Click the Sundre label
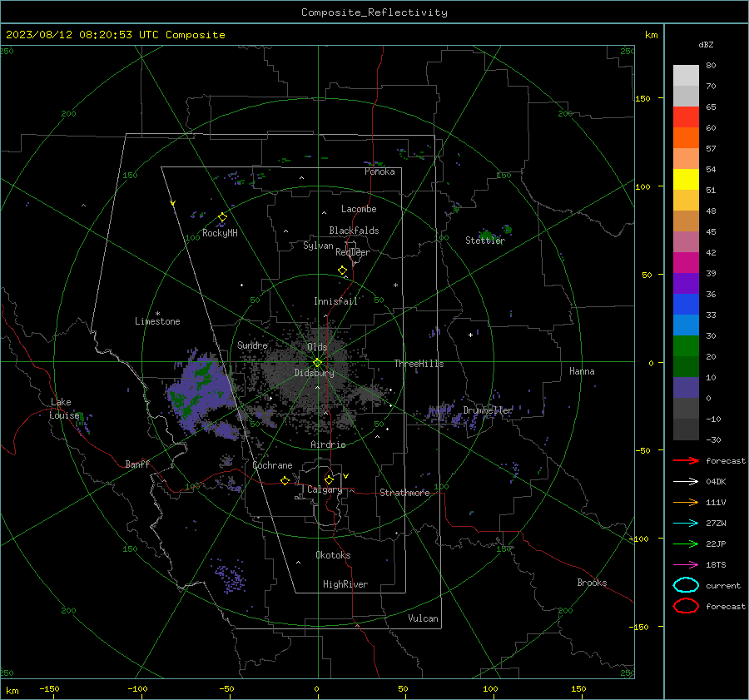Screen dimensions: 749x700 (x=252, y=345)
